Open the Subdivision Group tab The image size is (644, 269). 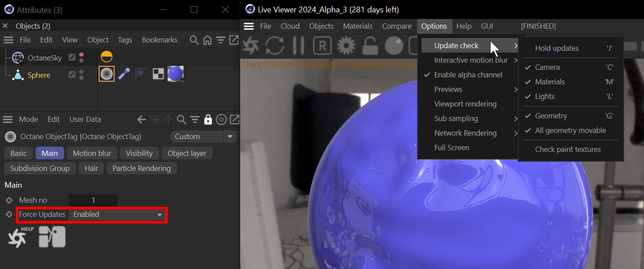40,168
